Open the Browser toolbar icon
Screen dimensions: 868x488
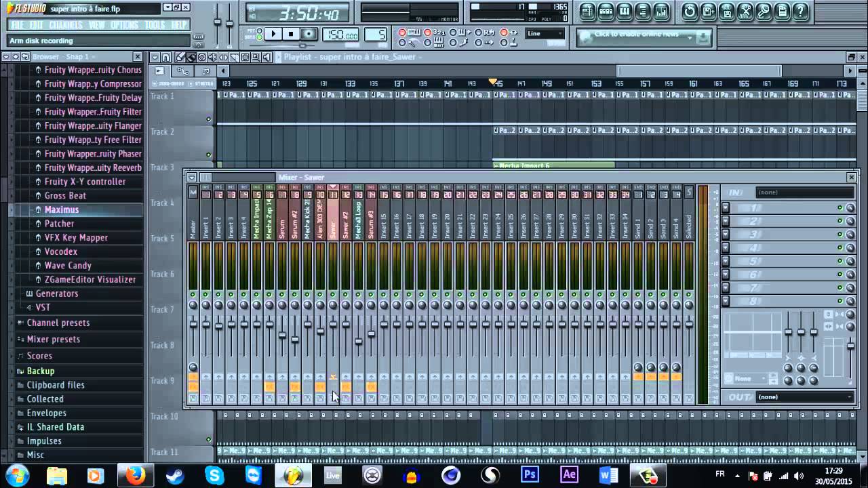pyautogui.click(x=643, y=11)
